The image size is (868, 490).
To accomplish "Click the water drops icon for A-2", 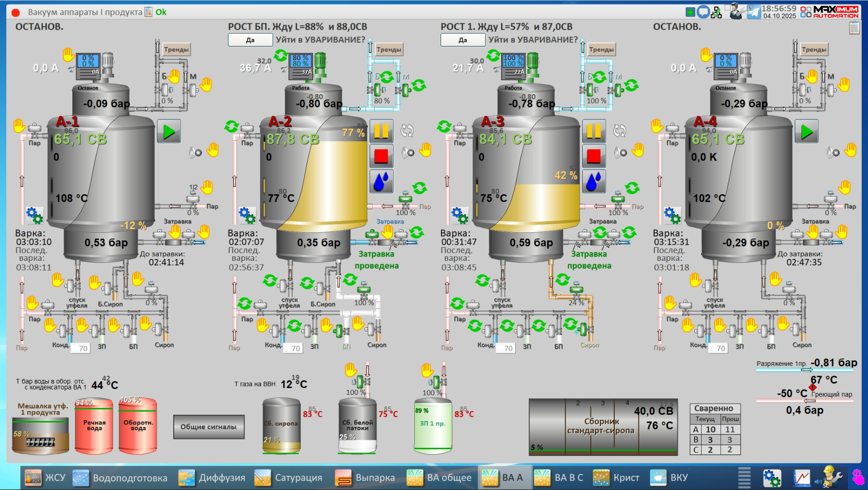I will (x=381, y=181).
